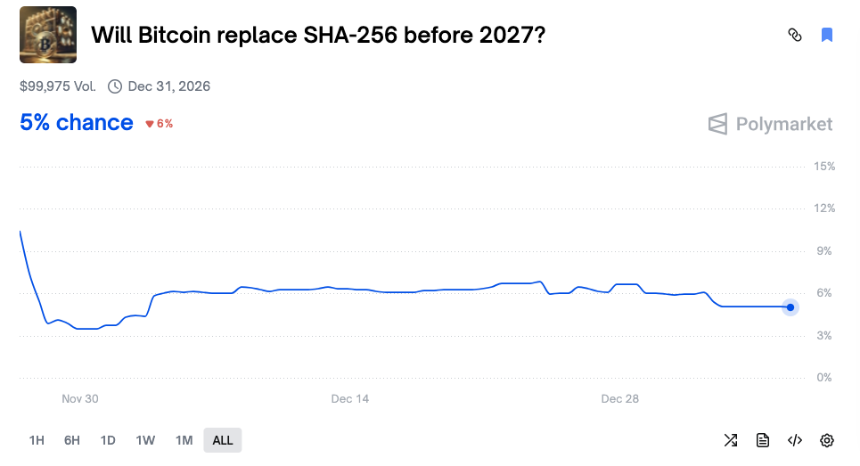Open the embed code icon
Image resolution: width=860 pixels, height=466 pixels.
click(x=795, y=440)
